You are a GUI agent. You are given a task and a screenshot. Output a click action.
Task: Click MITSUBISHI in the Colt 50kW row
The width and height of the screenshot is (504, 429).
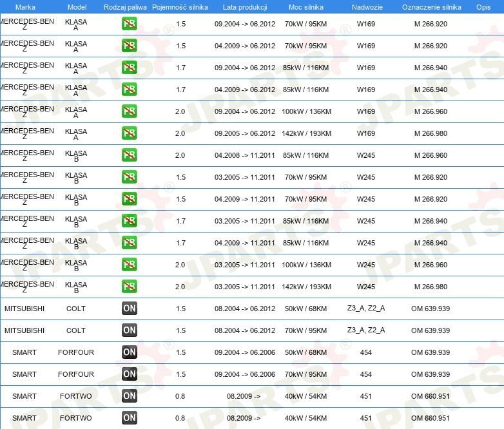click(24, 309)
